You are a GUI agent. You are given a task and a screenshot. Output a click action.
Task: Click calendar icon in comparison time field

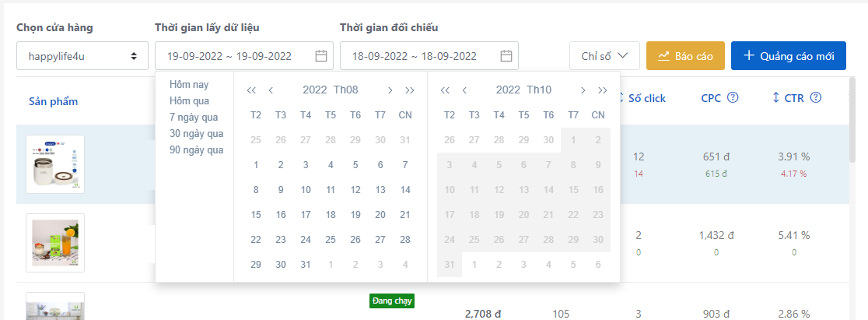tap(506, 56)
